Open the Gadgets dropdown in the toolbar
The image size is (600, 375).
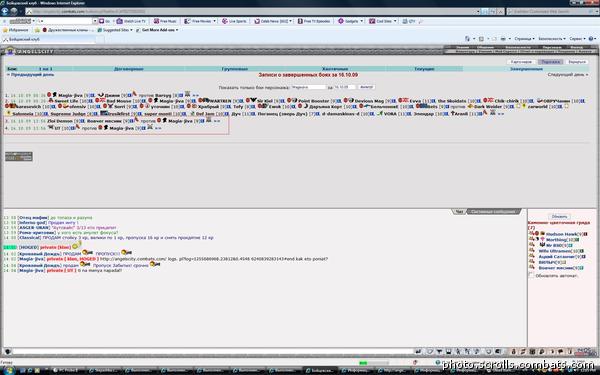click(361, 21)
